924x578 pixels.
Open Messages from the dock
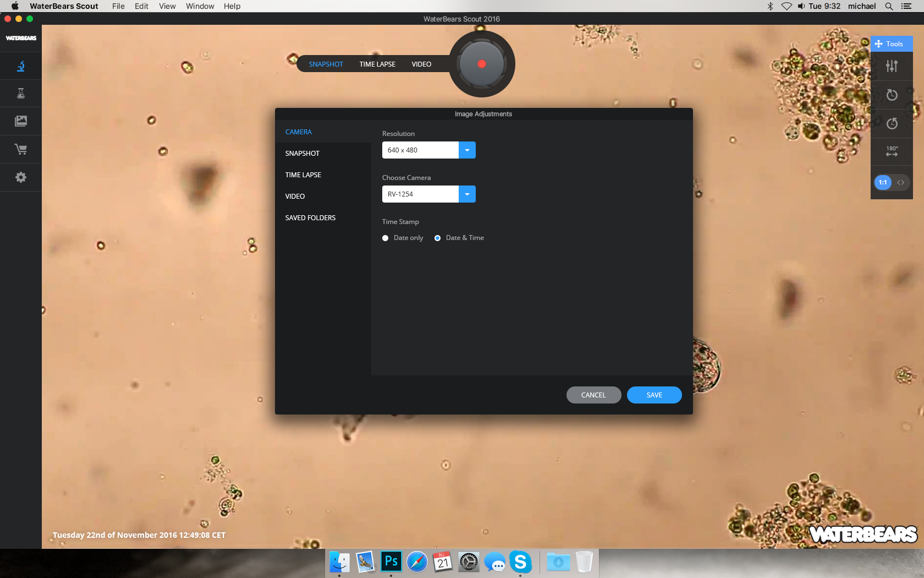[x=494, y=563]
